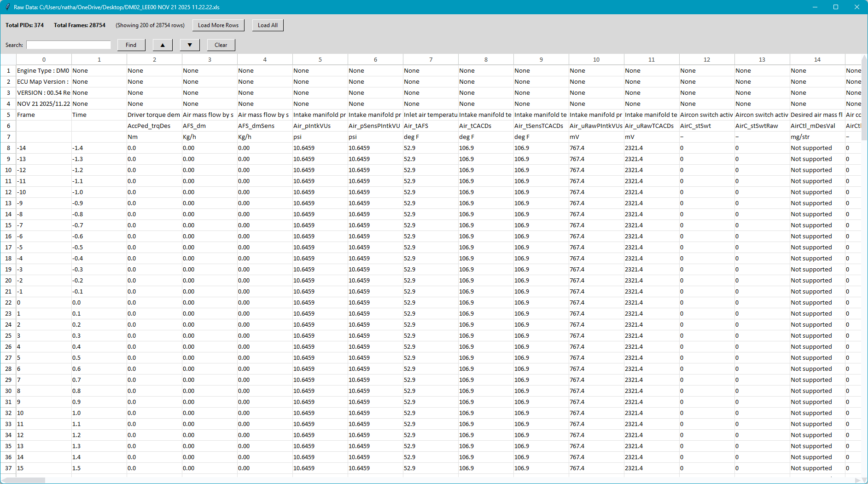Select column header 5
Image resolution: width=868 pixels, height=484 pixels.
(320, 60)
